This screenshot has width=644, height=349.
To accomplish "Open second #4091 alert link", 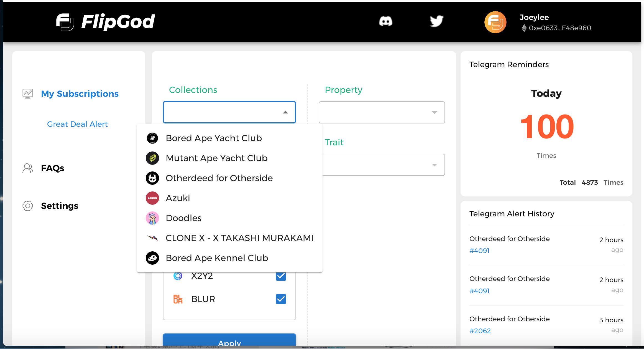I will (x=479, y=291).
